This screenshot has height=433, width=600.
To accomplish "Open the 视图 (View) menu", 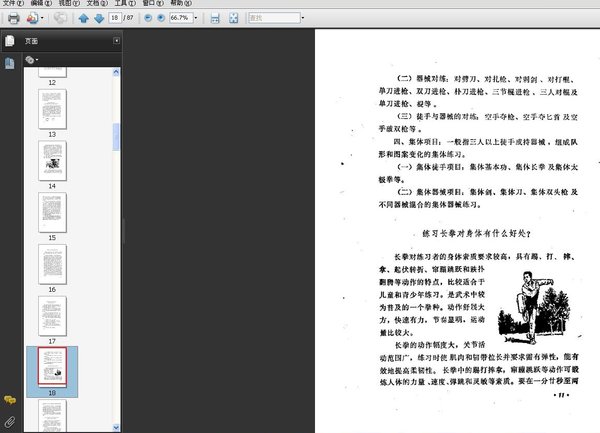I will pyautogui.click(x=69, y=3).
